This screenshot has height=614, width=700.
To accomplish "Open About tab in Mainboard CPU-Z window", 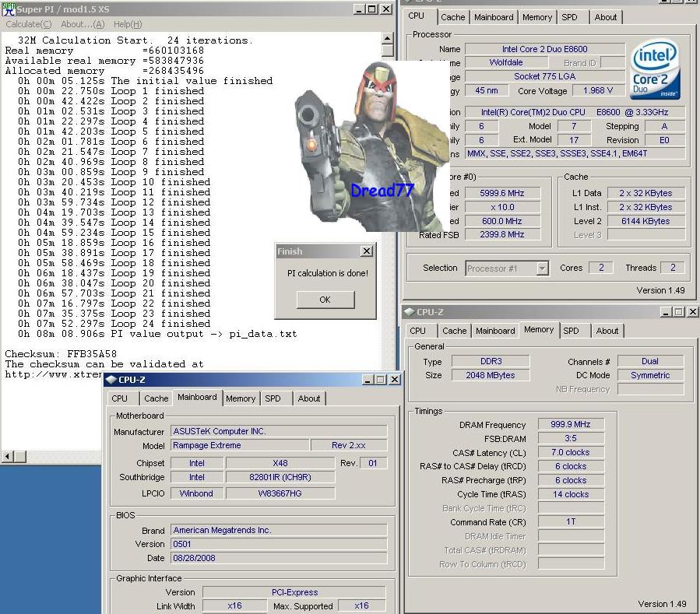I will pos(309,398).
